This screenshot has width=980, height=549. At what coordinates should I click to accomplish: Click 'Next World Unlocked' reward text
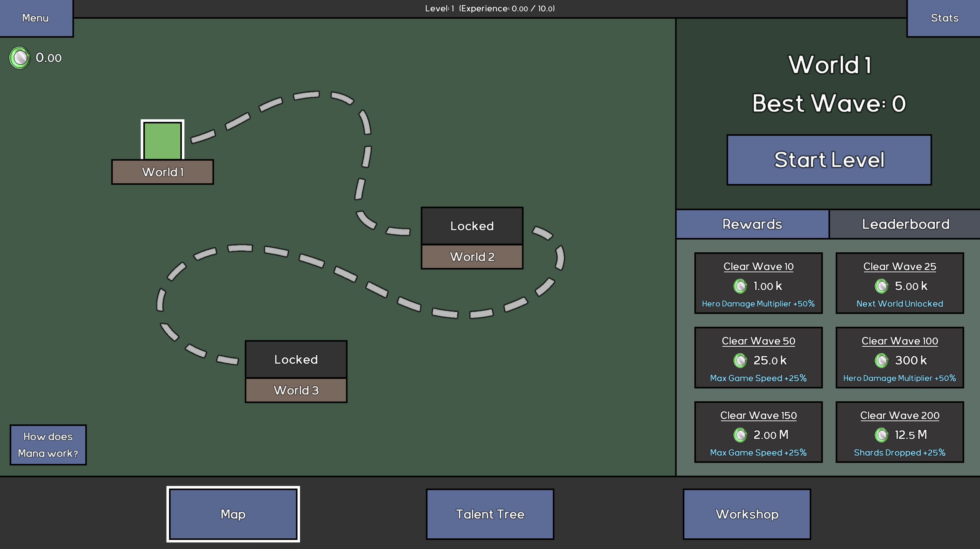(899, 304)
